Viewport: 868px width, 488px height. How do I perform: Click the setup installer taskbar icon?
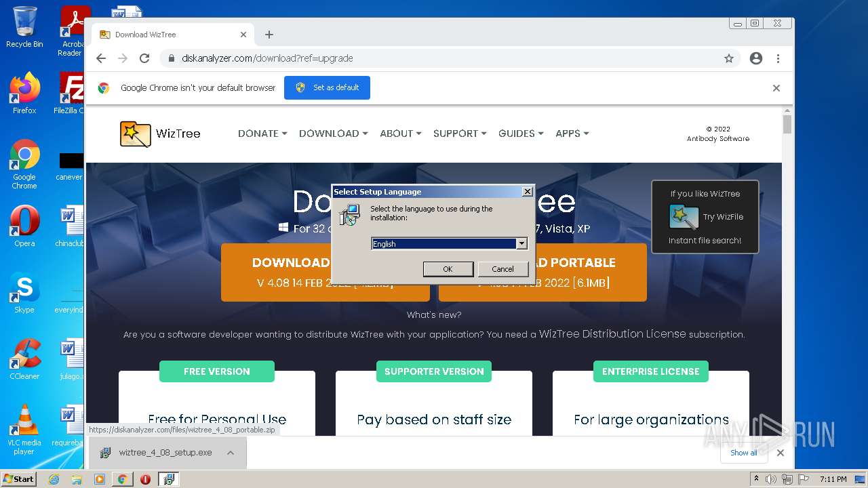click(x=169, y=479)
